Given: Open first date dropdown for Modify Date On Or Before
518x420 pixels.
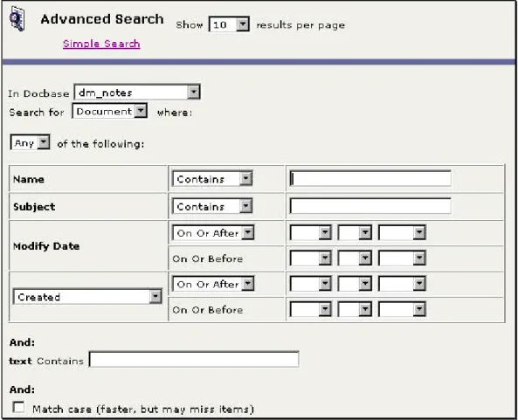Looking at the screenshot, I should pyautogui.click(x=310, y=258).
